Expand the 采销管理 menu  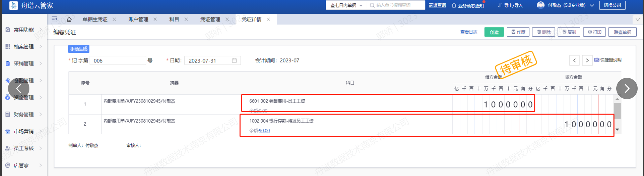[41, 63]
